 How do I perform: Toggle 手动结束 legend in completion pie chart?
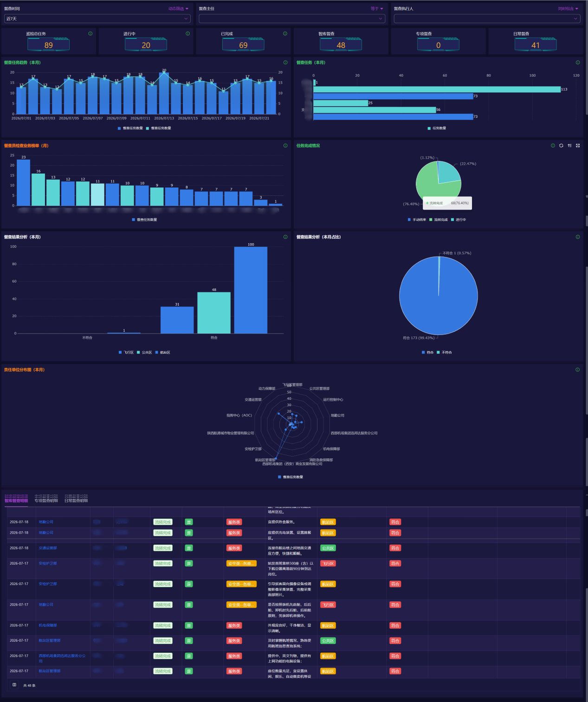417,220
